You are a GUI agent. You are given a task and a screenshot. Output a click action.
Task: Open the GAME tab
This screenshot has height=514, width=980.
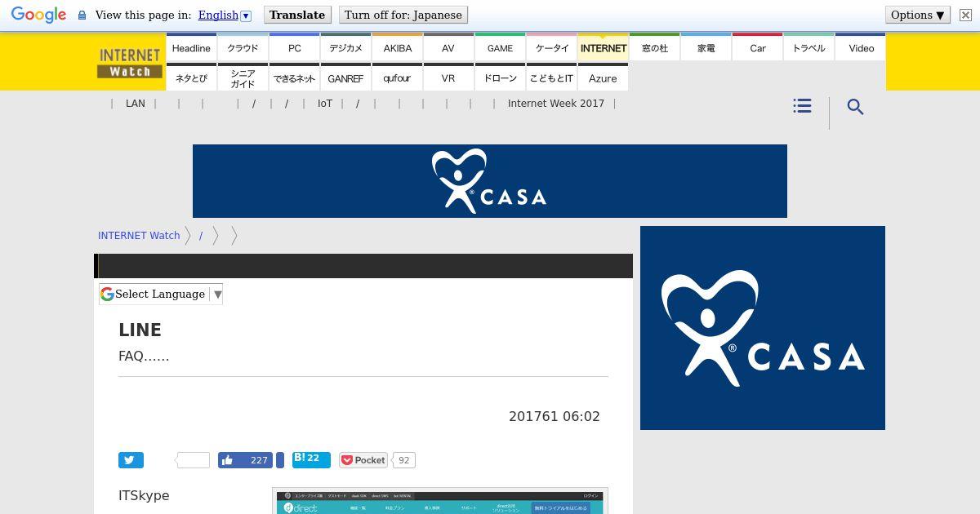[x=500, y=47]
